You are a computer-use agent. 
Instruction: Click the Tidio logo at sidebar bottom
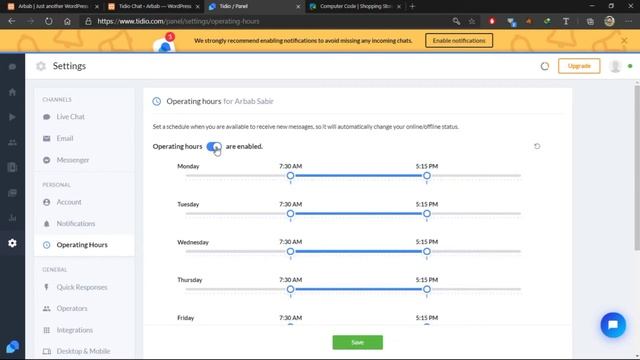tap(12, 347)
